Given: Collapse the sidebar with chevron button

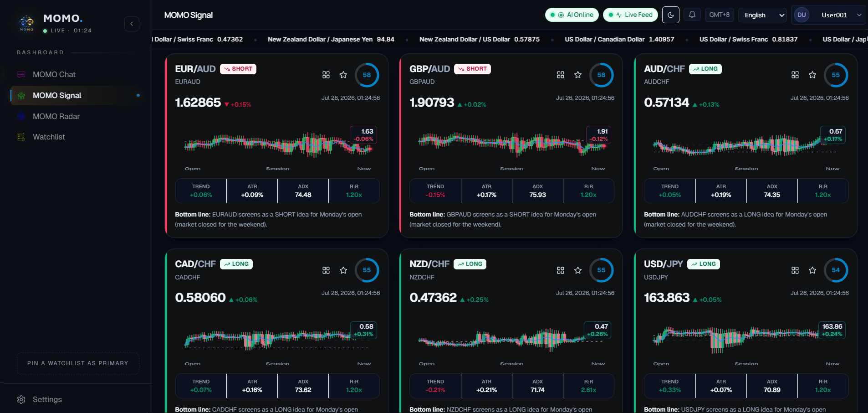Looking at the screenshot, I should pyautogui.click(x=132, y=24).
